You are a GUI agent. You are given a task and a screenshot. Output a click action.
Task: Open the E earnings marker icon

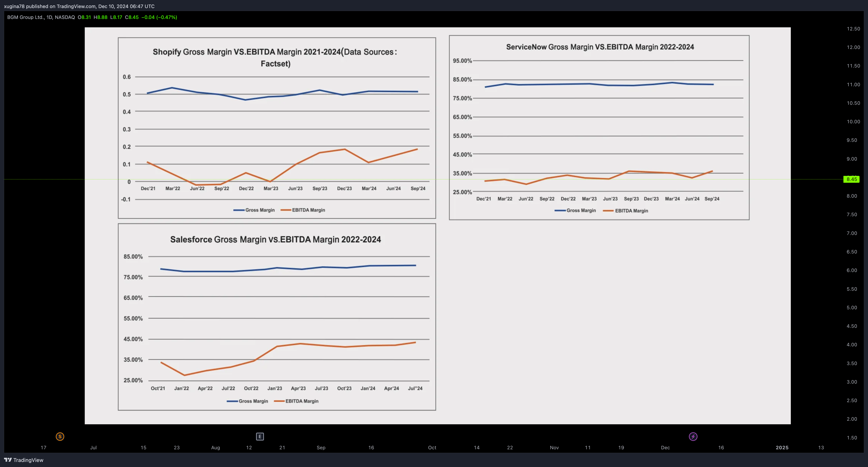[260, 437]
